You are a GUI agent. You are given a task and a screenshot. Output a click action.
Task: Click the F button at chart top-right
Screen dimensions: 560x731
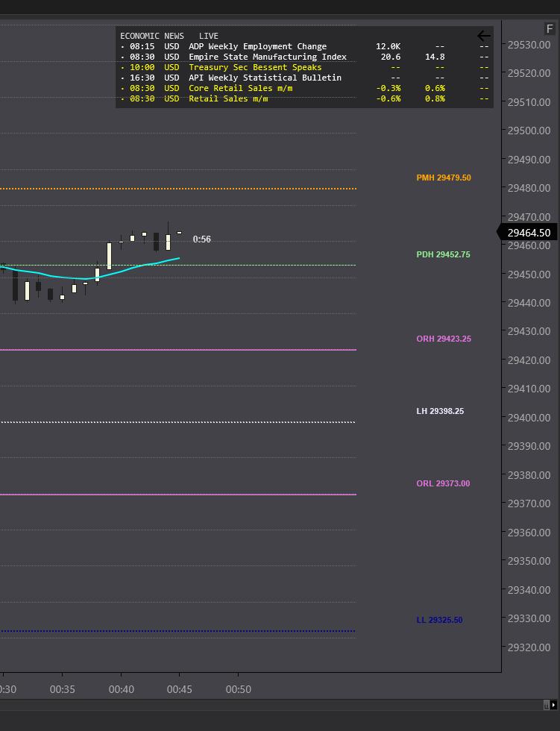[x=550, y=29]
